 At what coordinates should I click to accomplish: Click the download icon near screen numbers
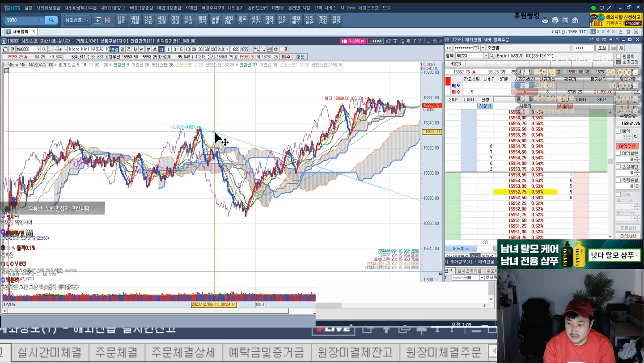tap(621, 32)
